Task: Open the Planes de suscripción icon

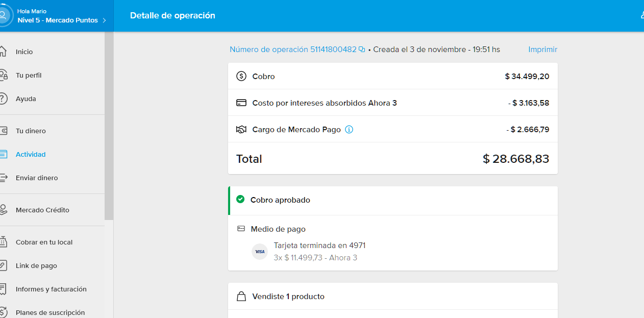Action: coord(3,312)
